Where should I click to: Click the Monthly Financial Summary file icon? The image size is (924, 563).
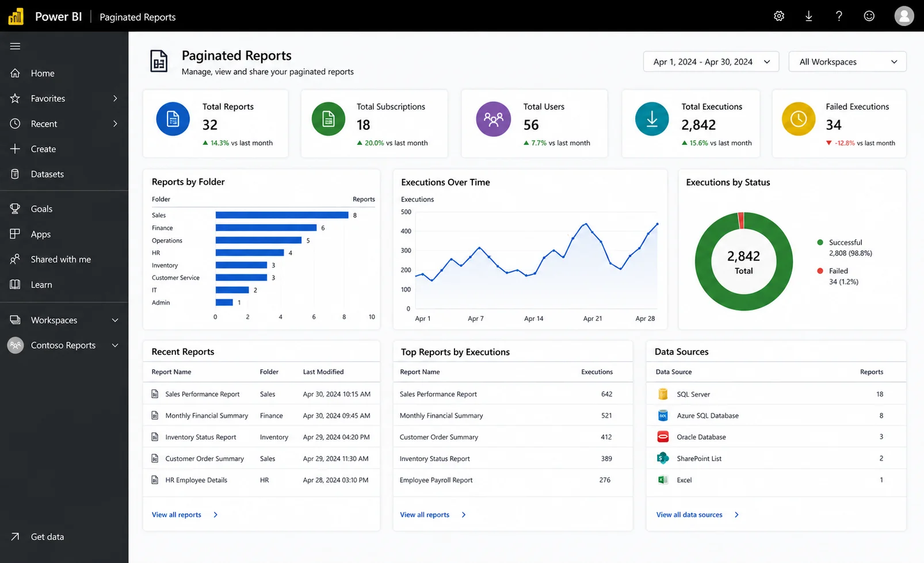(x=155, y=415)
